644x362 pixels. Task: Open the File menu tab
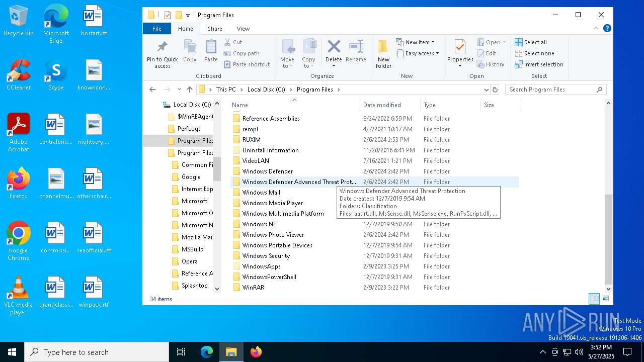coord(157,29)
